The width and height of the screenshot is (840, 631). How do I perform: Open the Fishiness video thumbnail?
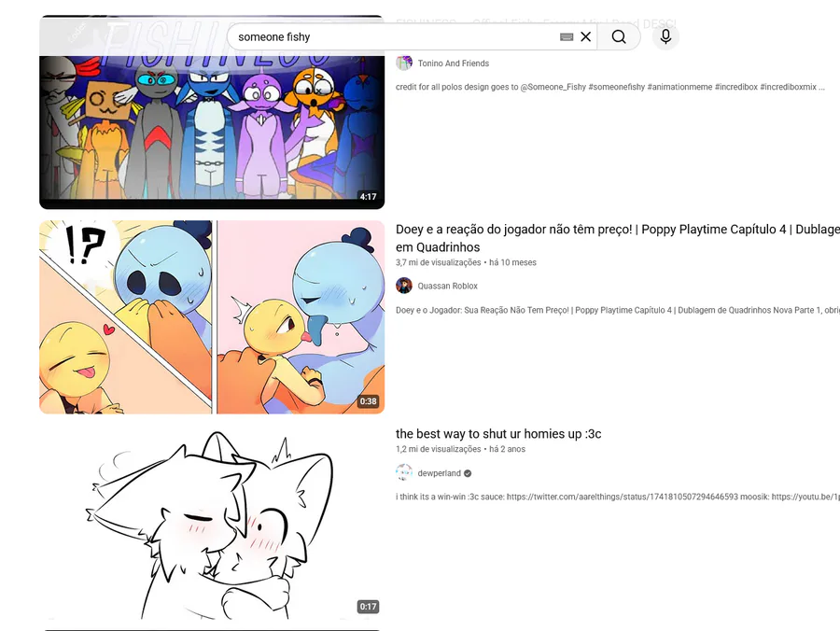click(212, 112)
